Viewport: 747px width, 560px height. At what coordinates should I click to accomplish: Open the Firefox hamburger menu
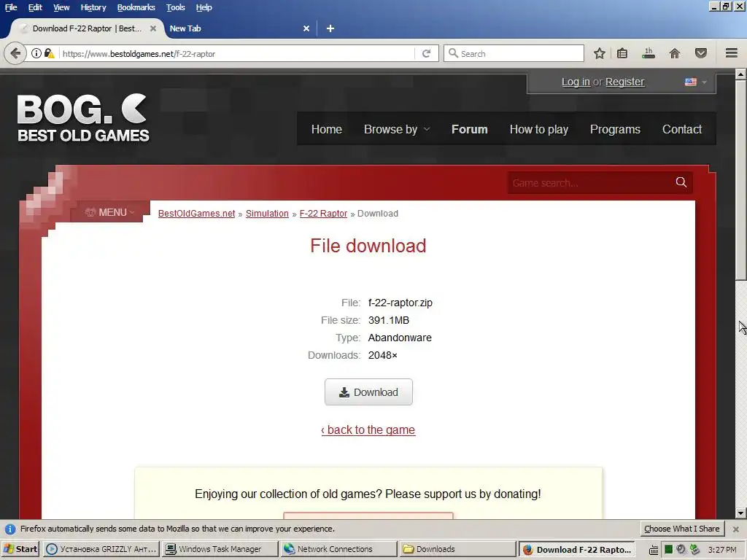point(732,53)
